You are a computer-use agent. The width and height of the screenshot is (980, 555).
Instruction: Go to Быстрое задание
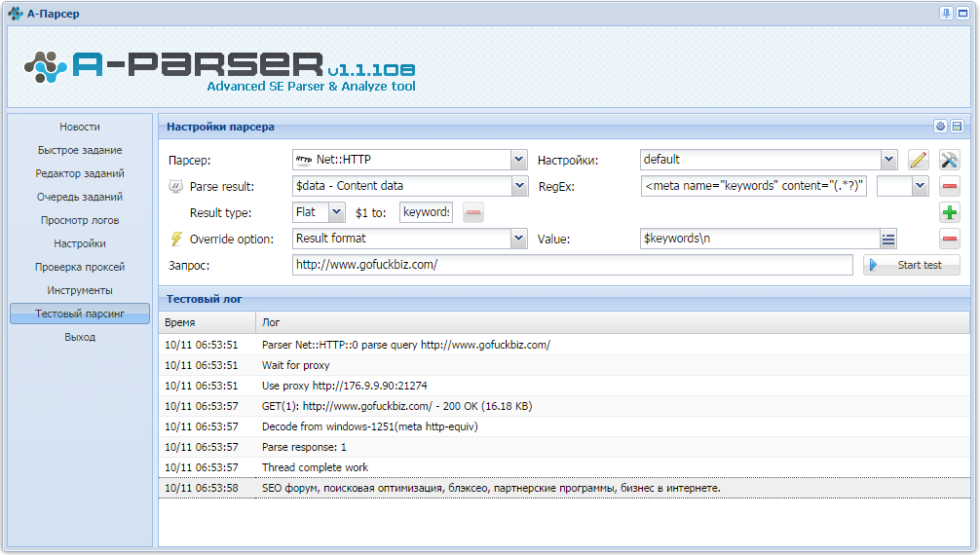80,150
